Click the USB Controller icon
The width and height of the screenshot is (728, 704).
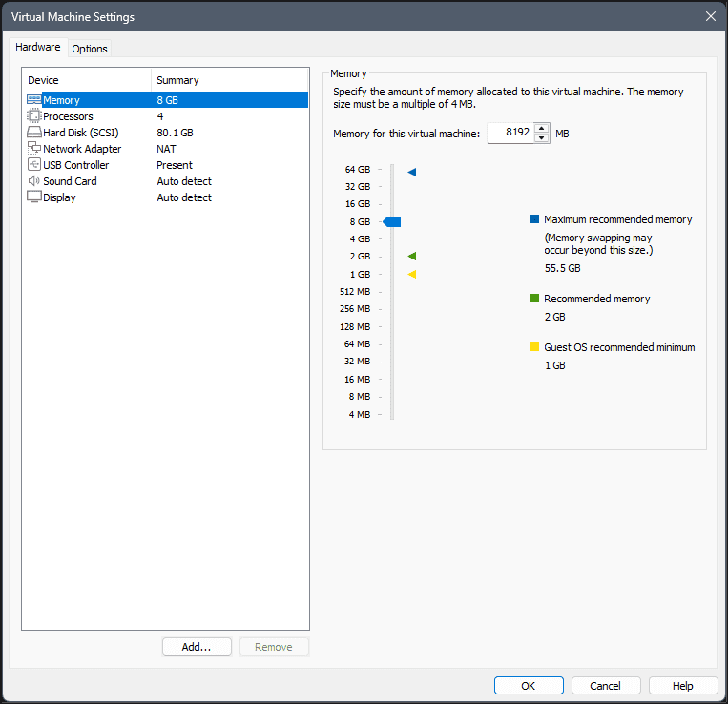pyautogui.click(x=34, y=164)
